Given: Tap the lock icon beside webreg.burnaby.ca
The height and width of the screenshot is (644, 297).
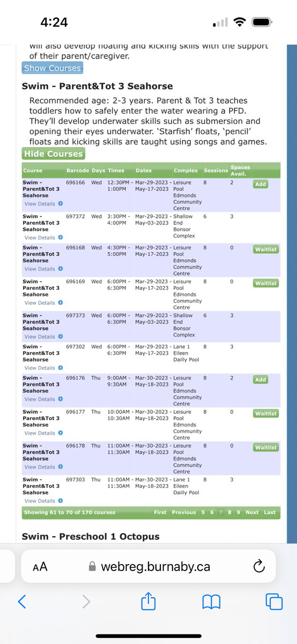Looking at the screenshot, I should click(x=92, y=567).
